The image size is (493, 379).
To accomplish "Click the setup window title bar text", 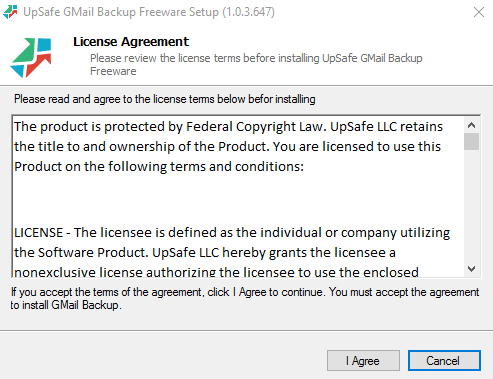I will 149,12.
